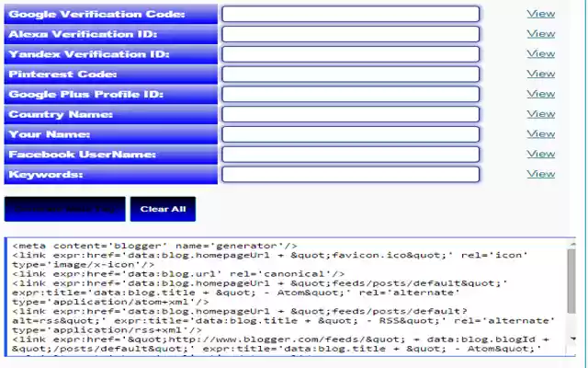The image size is (588, 368).
Task: Open View link for Google Verification Code
Action: (540, 14)
